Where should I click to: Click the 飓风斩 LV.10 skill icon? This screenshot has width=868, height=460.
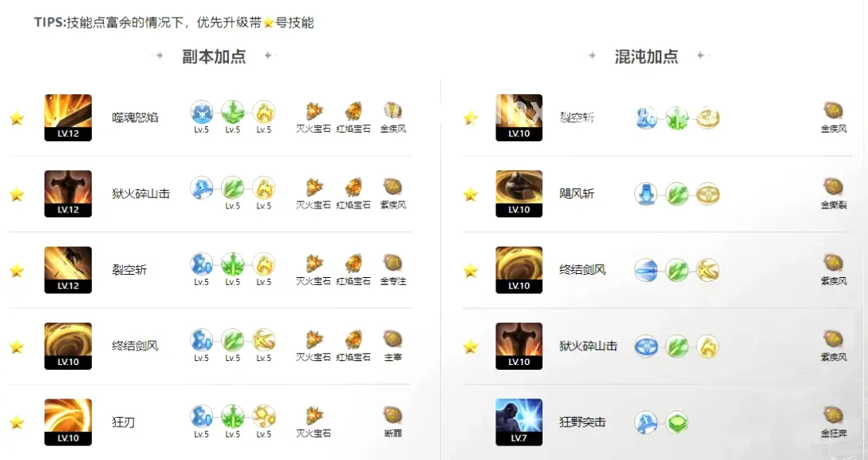(519, 193)
